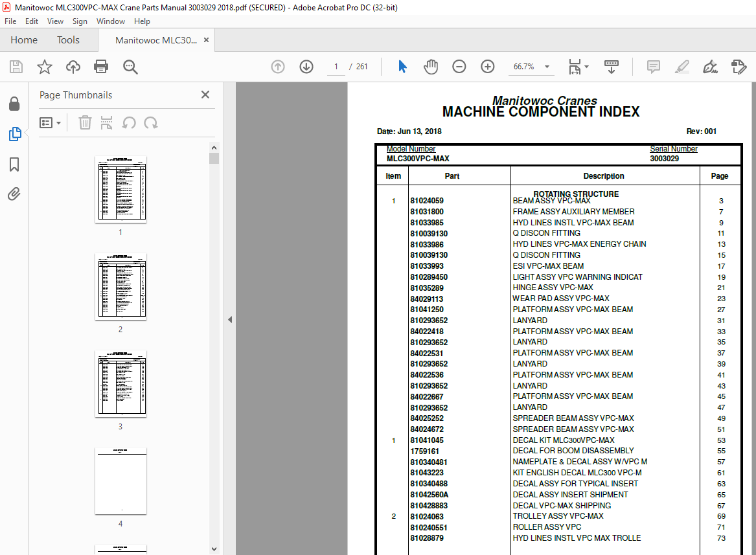Screen dimensions: 756x555
Task: Open the Window menu
Action: pos(110,21)
